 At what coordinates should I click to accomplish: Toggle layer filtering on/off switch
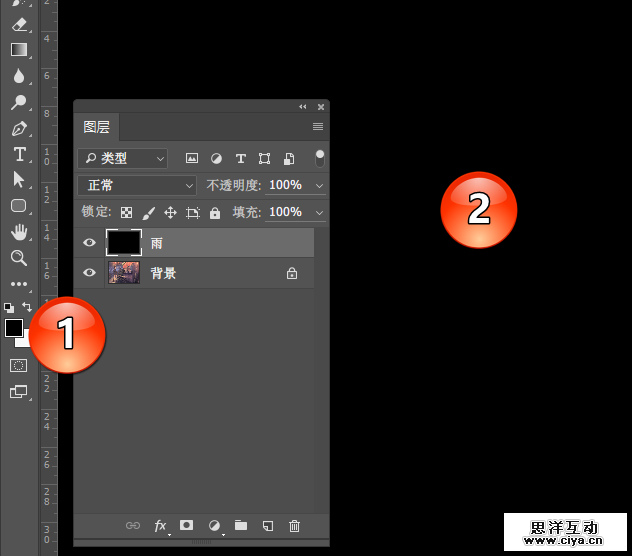320,158
